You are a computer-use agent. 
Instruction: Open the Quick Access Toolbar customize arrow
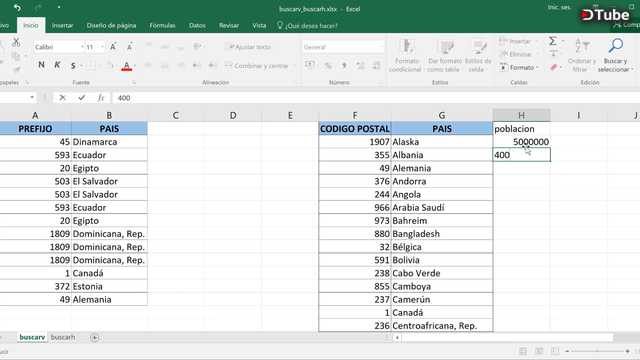point(59,8)
